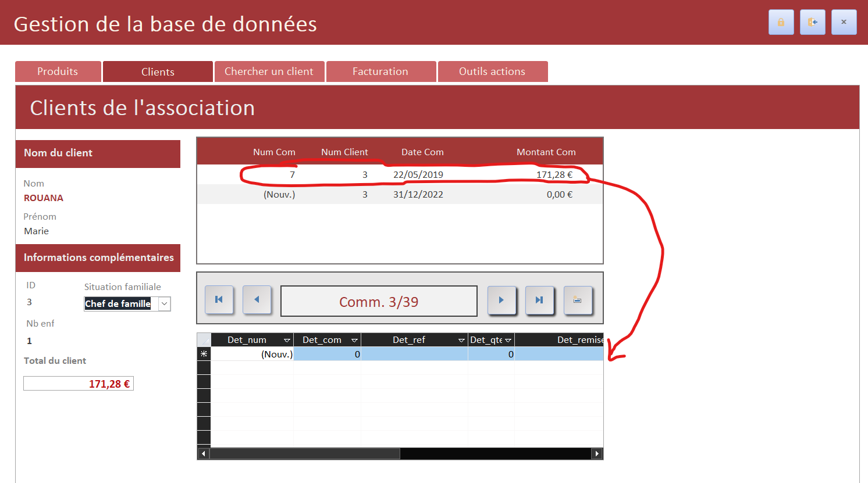Click the padlock lock button
The height and width of the screenshot is (483, 868).
[x=781, y=22]
